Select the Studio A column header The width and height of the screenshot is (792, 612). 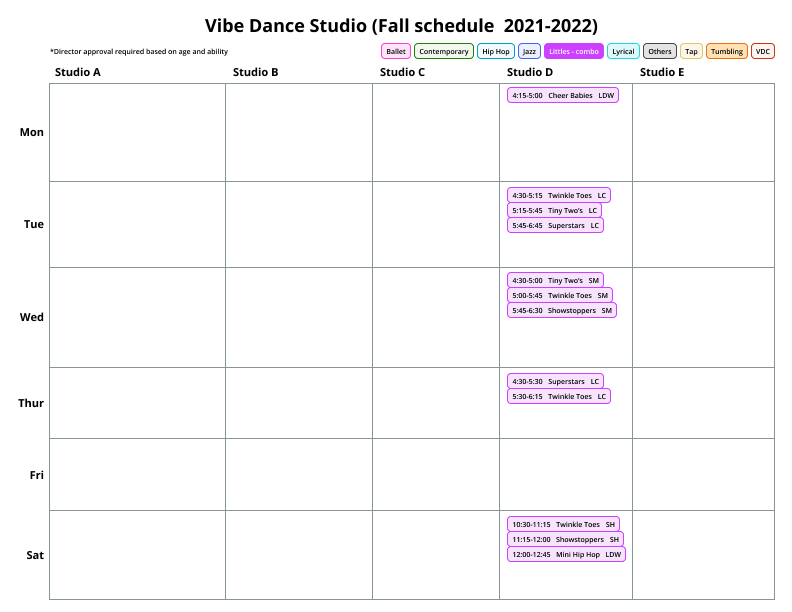click(78, 72)
